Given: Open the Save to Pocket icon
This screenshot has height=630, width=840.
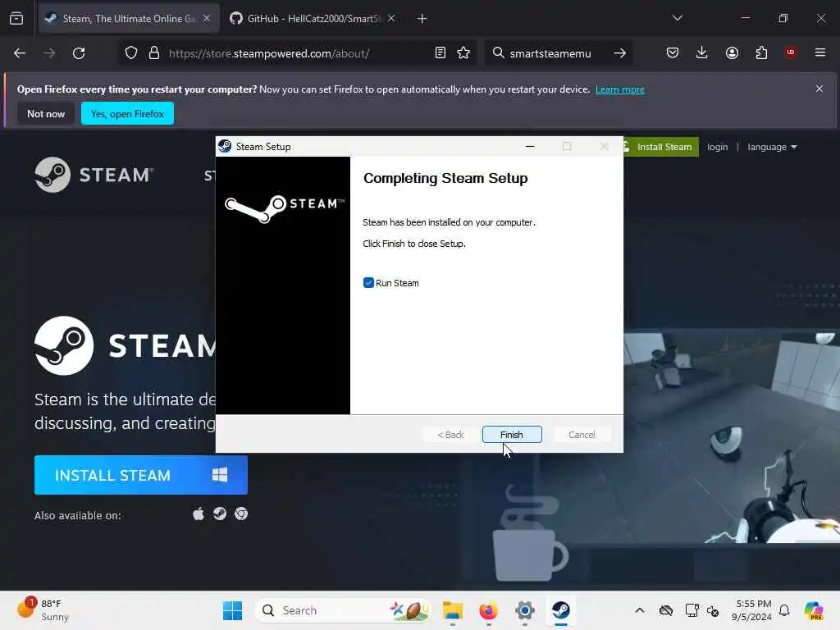Looking at the screenshot, I should click(673, 52).
